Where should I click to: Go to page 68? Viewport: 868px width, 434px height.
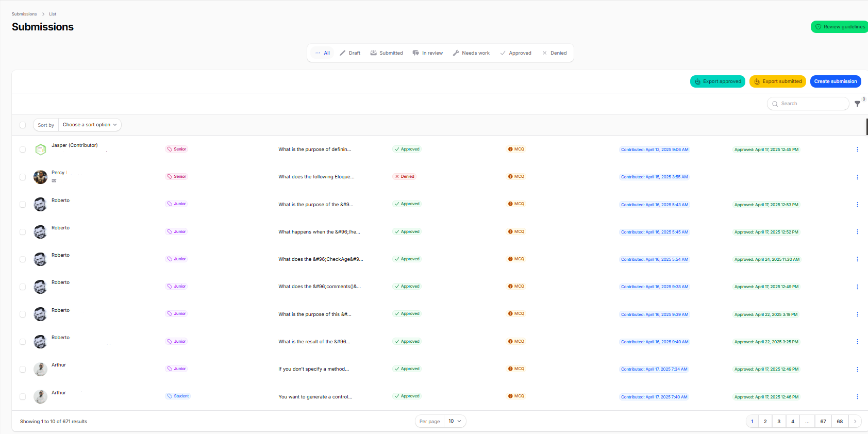pyautogui.click(x=840, y=421)
